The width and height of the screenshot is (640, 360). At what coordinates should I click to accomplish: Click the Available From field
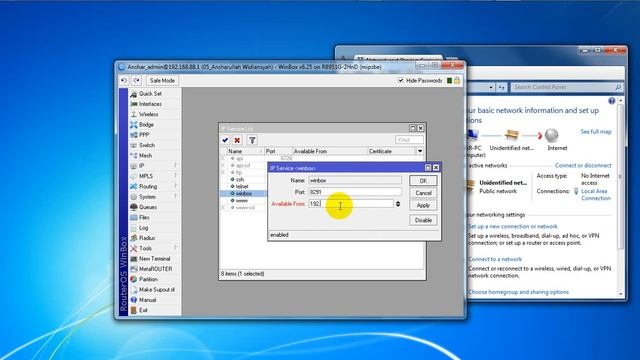click(351, 203)
